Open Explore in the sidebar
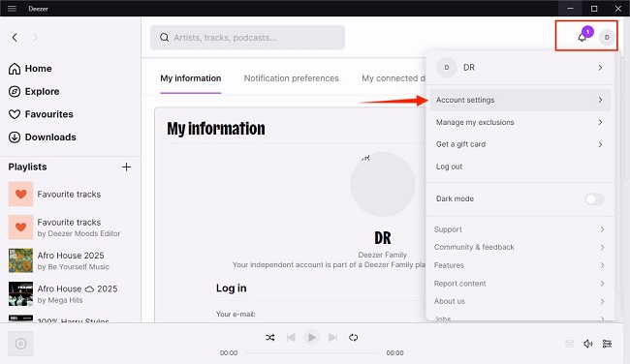Viewport: 630px width, 364px height. tap(34, 92)
